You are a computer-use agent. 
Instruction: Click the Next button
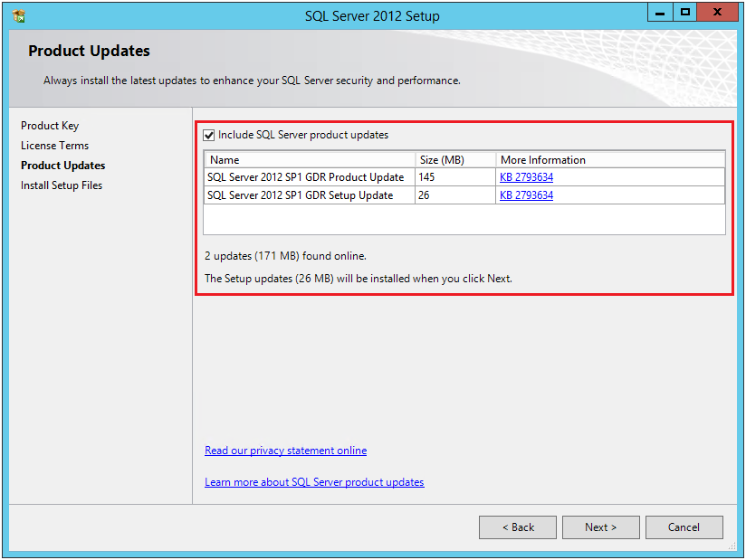click(601, 527)
